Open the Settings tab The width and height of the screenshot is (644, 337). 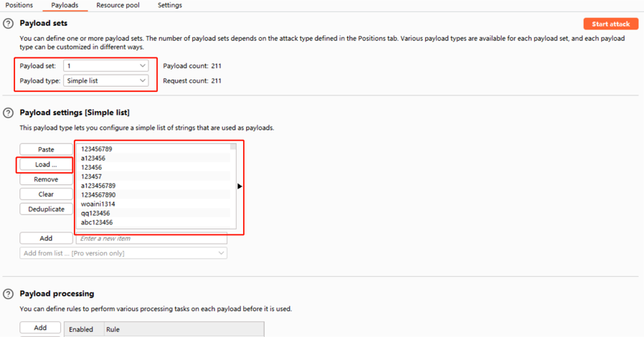coord(170,5)
